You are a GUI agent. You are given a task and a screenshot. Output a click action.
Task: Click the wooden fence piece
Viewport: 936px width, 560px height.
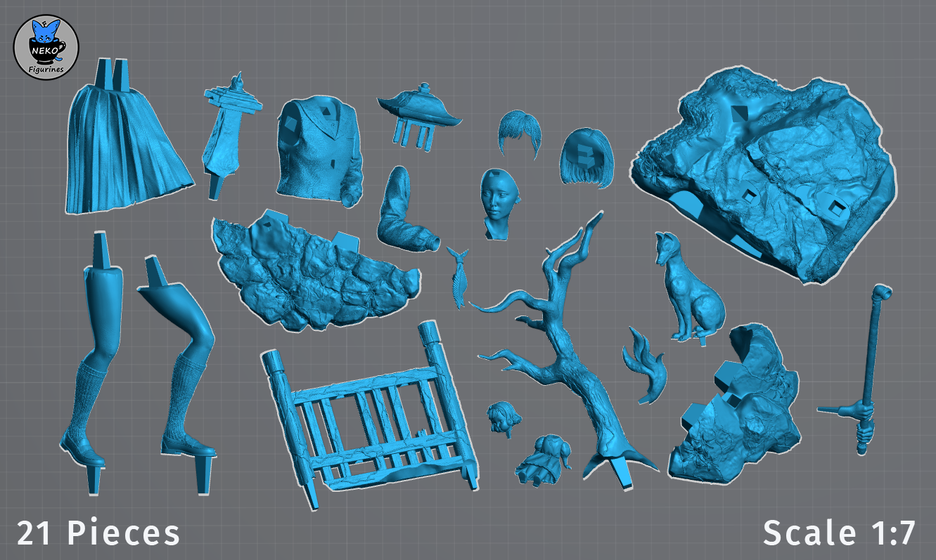coord(369,411)
